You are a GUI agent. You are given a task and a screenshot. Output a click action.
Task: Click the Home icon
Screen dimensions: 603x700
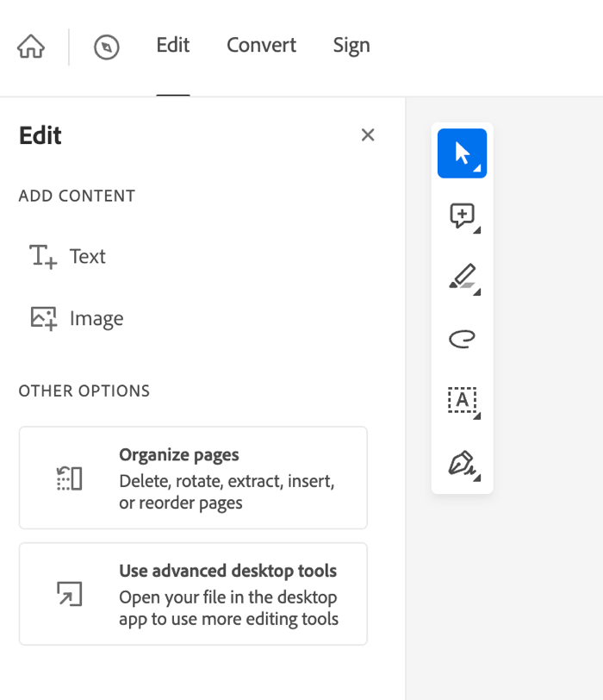31,47
